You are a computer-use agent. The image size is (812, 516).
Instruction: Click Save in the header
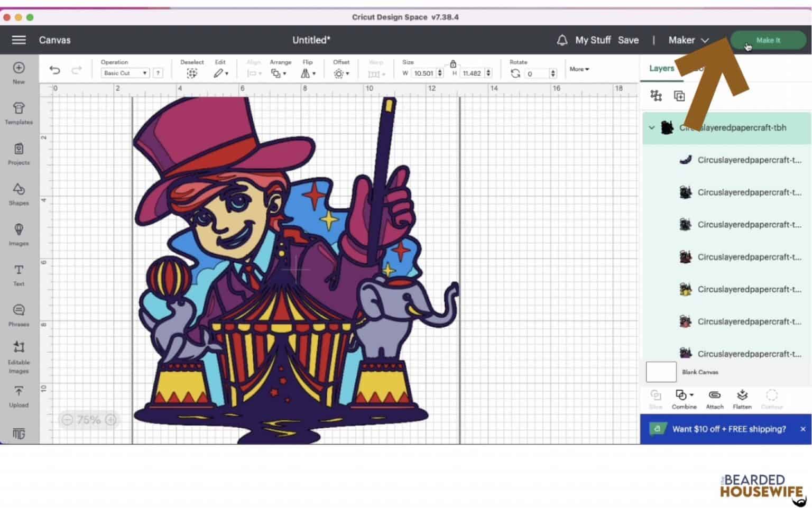pyautogui.click(x=628, y=40)
